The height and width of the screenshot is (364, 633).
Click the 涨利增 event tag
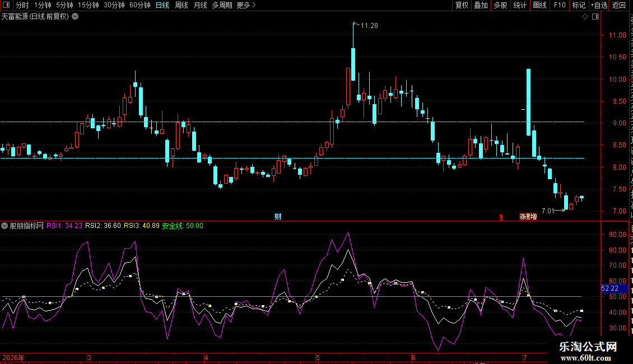528,217
